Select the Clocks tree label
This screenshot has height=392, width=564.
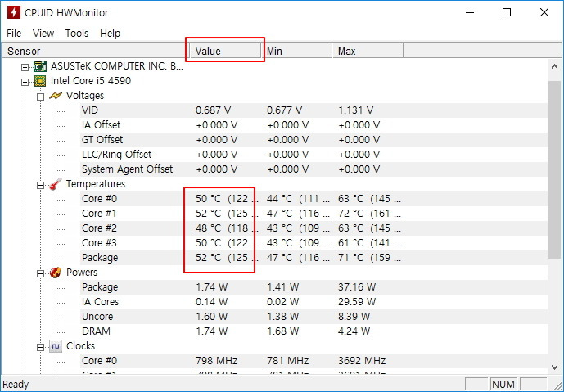80,346
